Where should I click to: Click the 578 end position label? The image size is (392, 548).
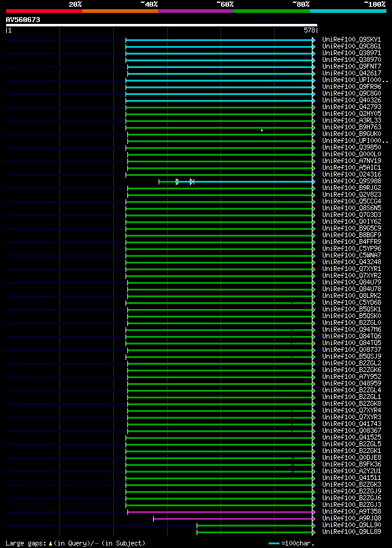point(309,31)
